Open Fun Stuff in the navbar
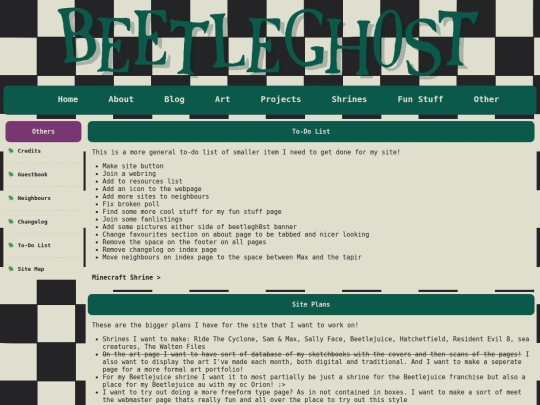Image resolution: width=540 pixels, height=405 pixels. 420,99
